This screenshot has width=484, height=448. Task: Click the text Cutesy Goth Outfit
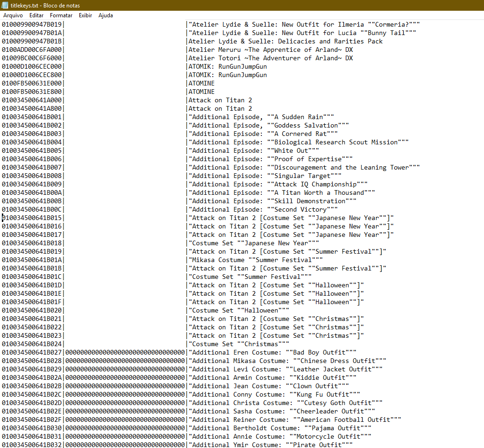tap(338, 403)
